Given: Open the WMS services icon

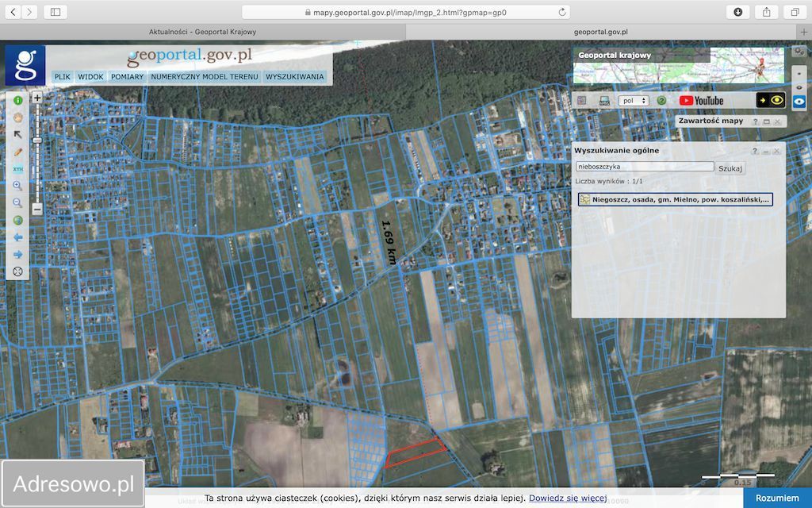Looking at the screenshot, I should click(x=604, y=101).
